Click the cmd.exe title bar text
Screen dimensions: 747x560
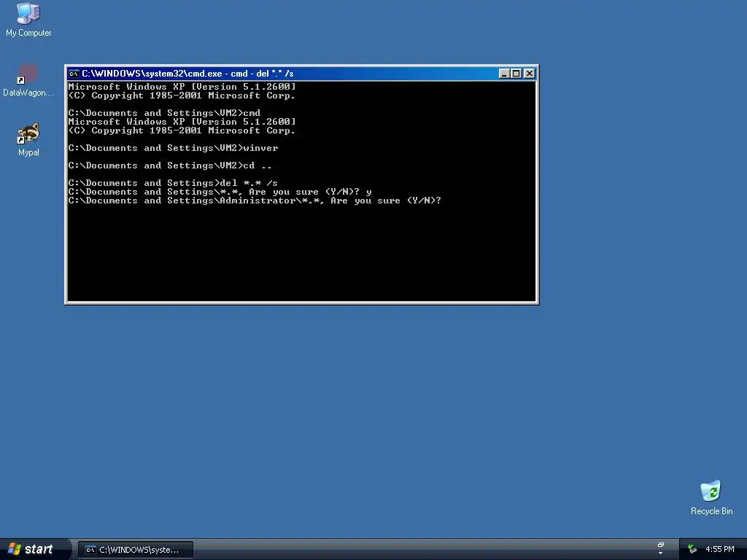[x=187, y=74]
